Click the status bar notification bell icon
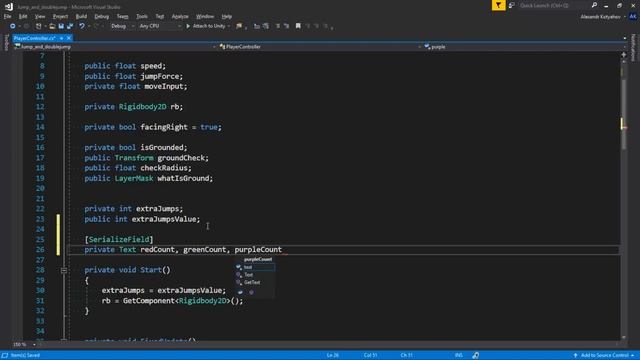The image size is (640, 360). click(x=476, y=355)
